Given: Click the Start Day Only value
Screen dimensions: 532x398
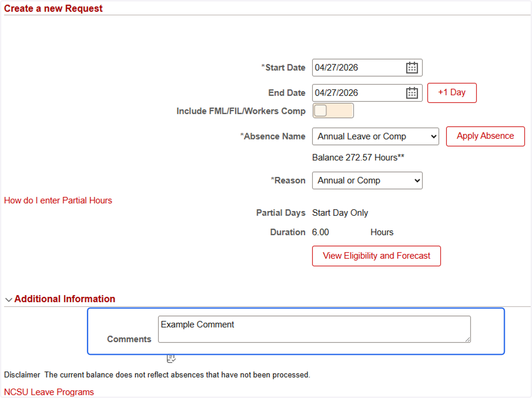Looking at the screenshot, I should (x=340, y=213).
